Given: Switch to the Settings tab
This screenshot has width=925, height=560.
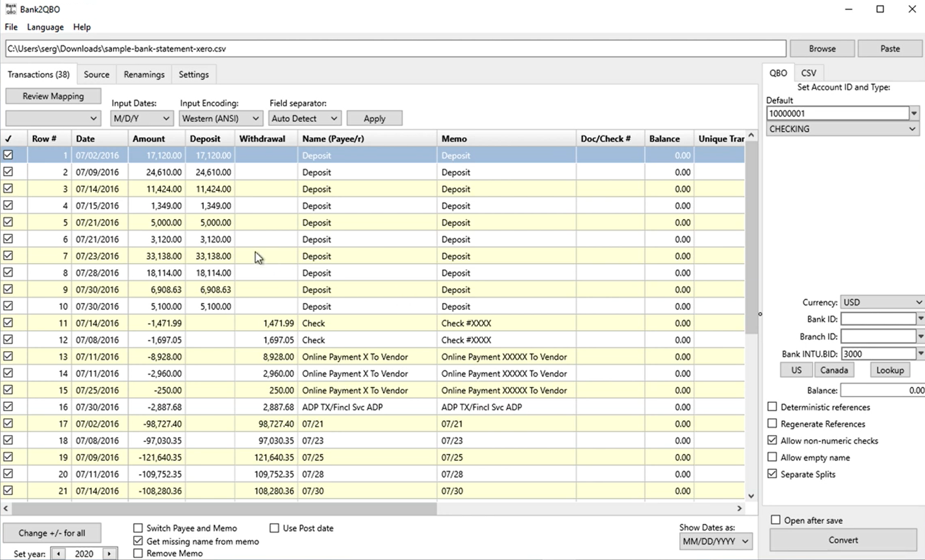Looking at the screenshot, I should tap(194, 74).
